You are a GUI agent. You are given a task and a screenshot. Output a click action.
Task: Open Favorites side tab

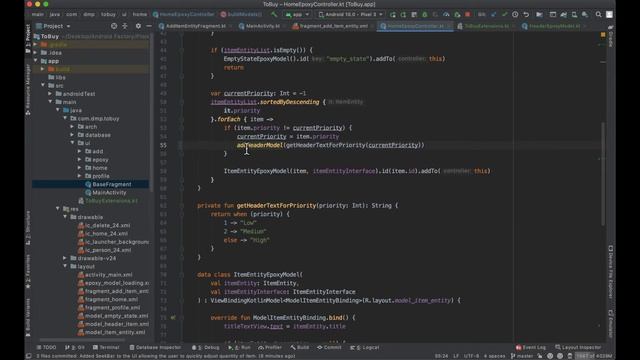[28, 271]
